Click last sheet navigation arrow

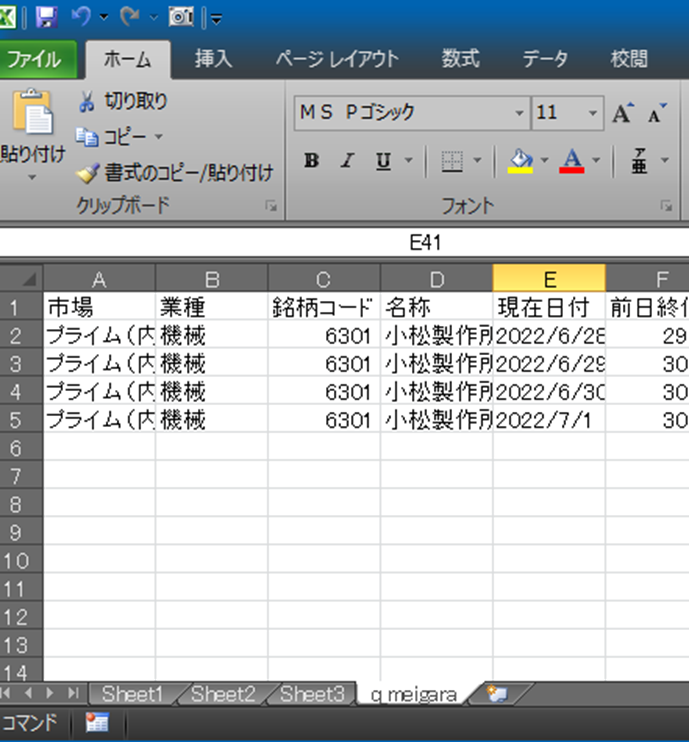72,694
